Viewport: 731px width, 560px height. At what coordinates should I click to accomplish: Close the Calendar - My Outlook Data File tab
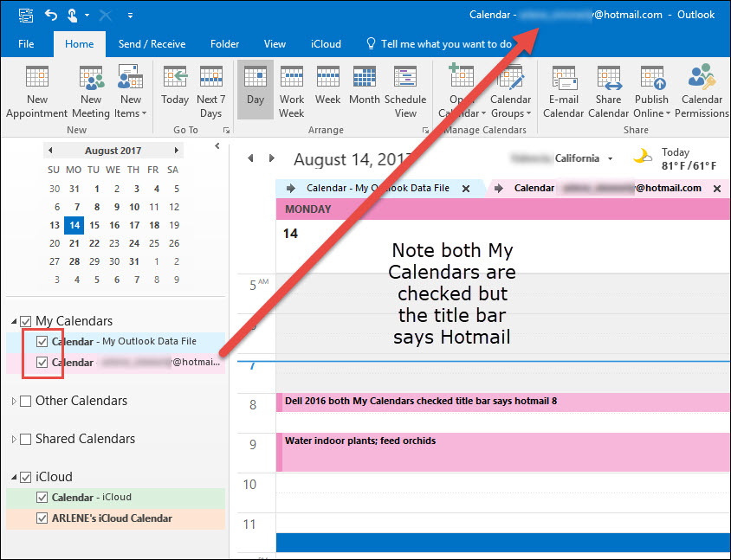coord(466,189)
